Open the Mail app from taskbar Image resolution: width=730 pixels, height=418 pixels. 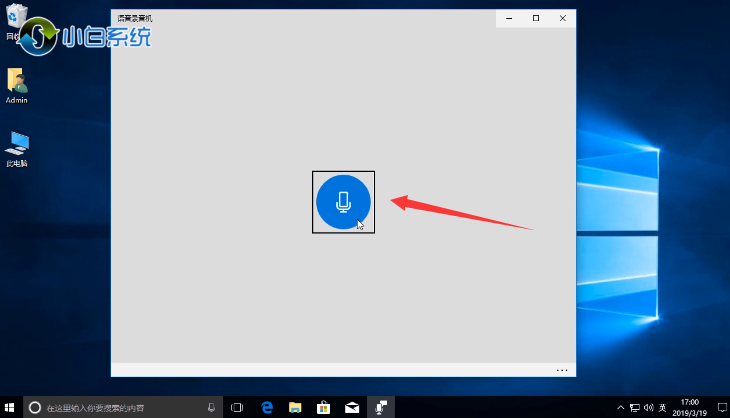point(352,408)
